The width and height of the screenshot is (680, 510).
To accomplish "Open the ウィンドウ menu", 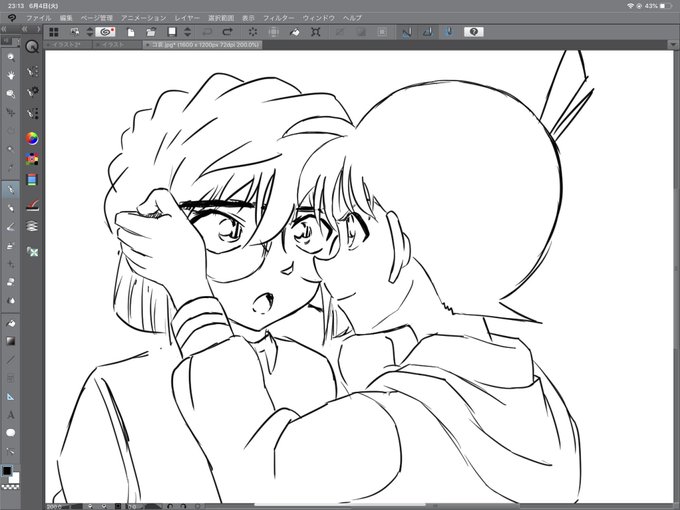I will (318, 18).
